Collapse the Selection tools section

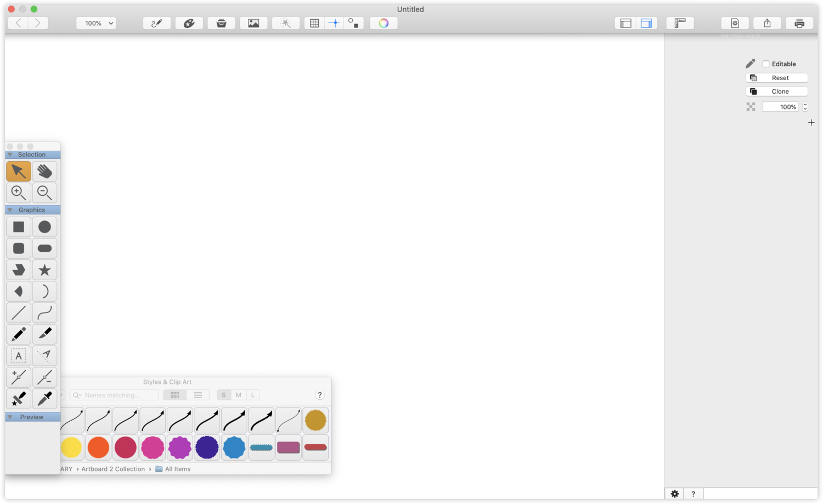(x=10, y=155)
